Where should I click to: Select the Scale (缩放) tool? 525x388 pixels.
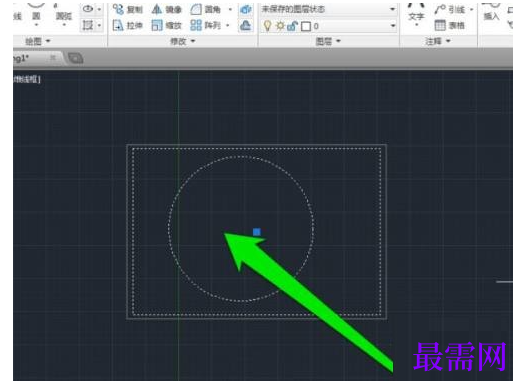[166, 25]
